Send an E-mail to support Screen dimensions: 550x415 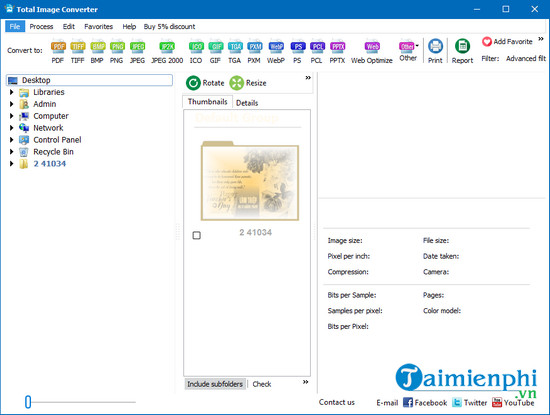(387, 403)
